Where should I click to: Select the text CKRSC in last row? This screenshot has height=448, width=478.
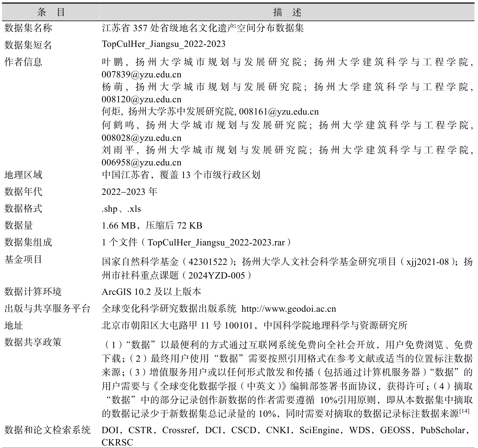point(117,442)
